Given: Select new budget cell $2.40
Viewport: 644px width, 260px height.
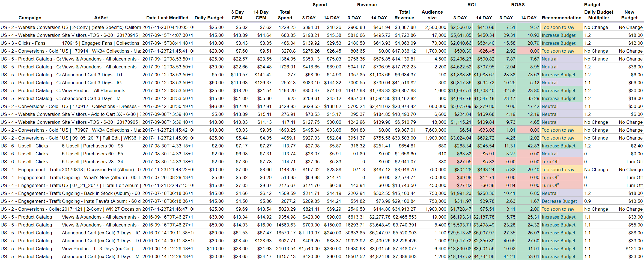Looking at the screenshot, I should coord(637,146).
